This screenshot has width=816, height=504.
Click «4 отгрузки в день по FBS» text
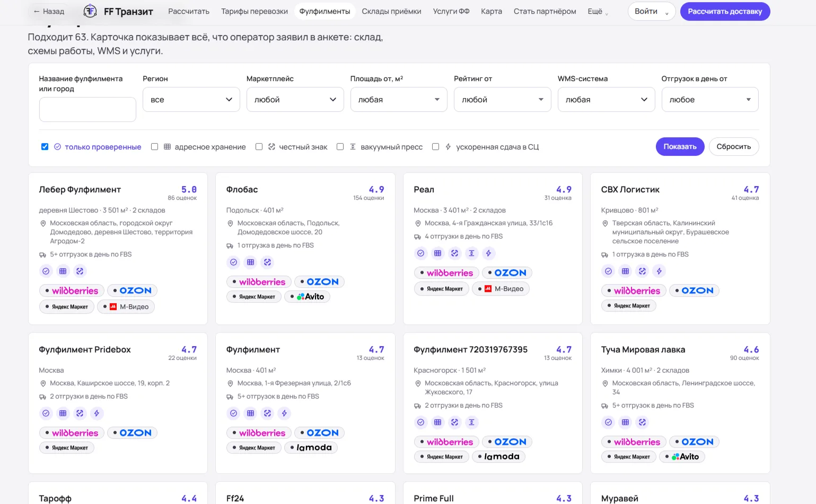pyautogui.click(x=464, y=236)
